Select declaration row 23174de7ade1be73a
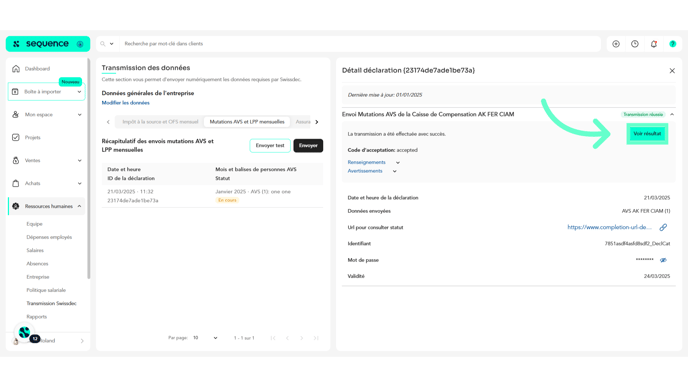The height and width of the screenshot is (387, 688). [212, 196]
